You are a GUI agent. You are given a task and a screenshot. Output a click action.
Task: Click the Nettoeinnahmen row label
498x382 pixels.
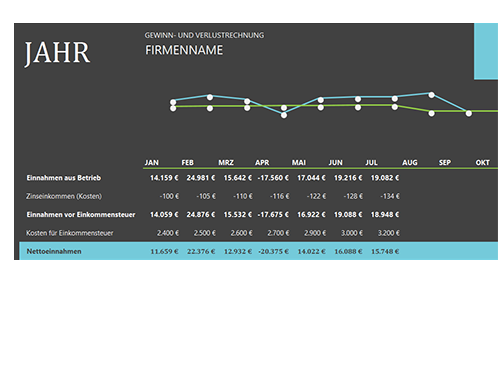tap(54, 251)
